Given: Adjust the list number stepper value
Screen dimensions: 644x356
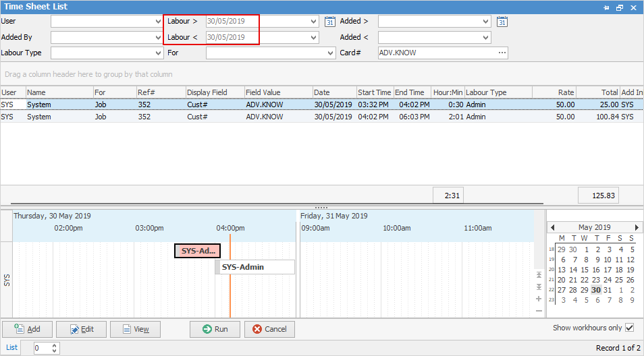Looking at the screenshot, I should [x=55, y=348].
